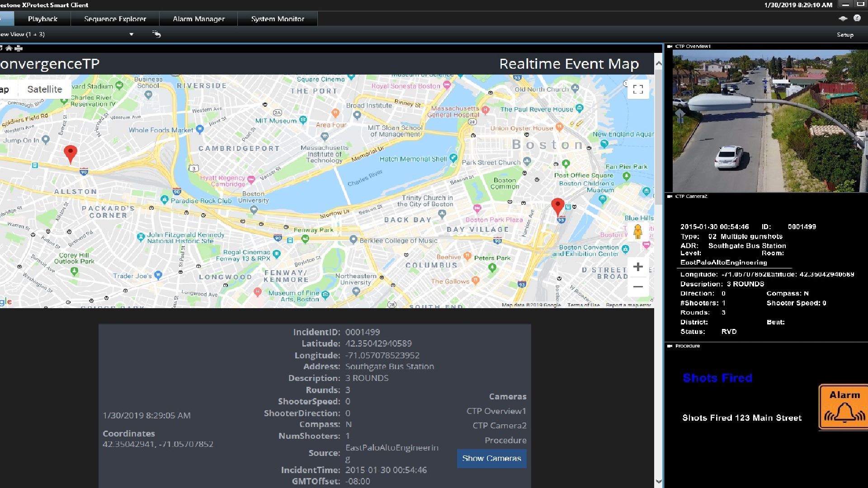The width and height of the screenshot is (868, 488).
Task: Click the print icon above the map
Action: (19, 48)
